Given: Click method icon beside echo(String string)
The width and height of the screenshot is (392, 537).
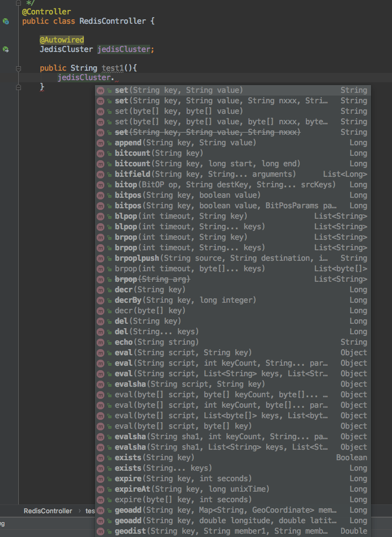Looking at the screenshot, I should coord(100,343).
